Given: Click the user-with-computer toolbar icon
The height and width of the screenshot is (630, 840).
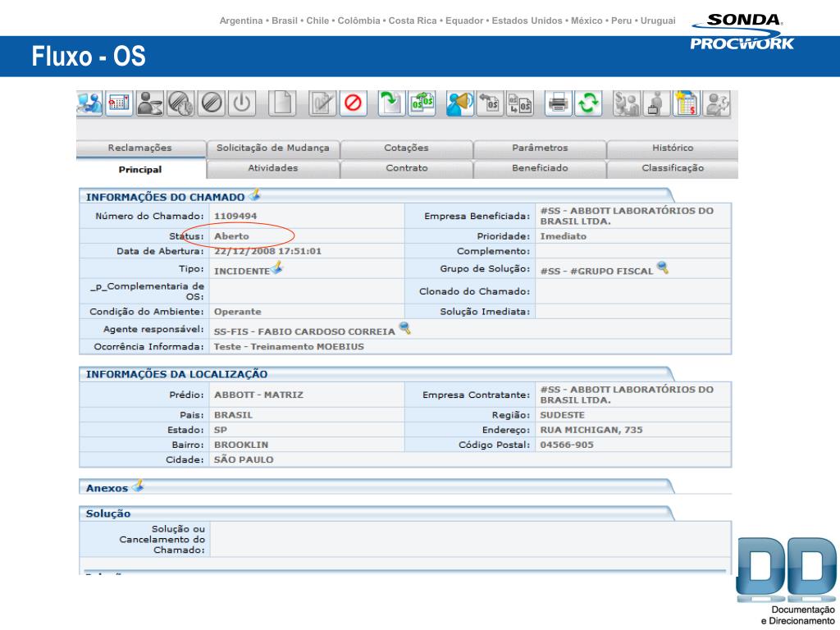Looking at the screenshot, I should pyautogui.click(x=89, y=103).
